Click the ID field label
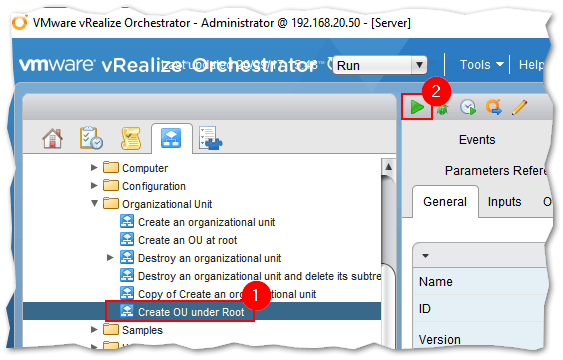 424,309
